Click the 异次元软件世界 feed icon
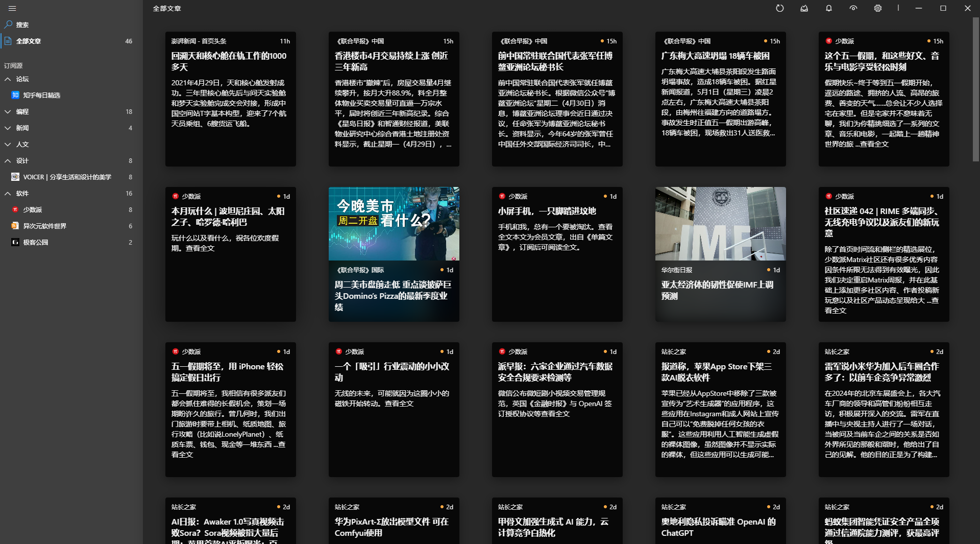Image resolution: width=980 pixels, height=544 pixels. pyautogui.click(x=15, y=226)
